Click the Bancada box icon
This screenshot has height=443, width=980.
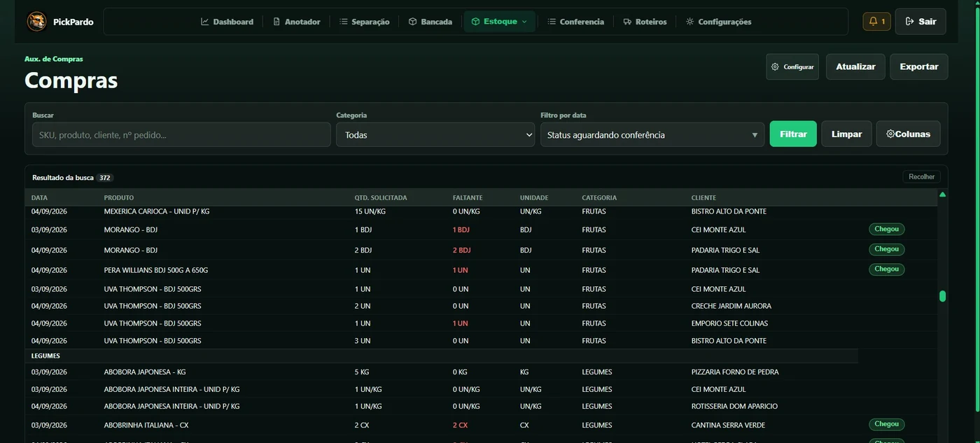(x=413, y=22)
